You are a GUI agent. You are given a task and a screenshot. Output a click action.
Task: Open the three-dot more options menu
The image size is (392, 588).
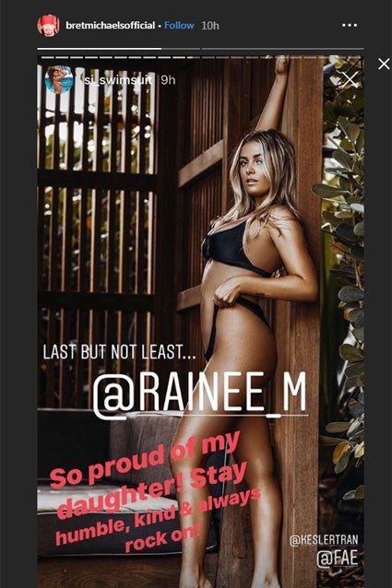[350, 26]
